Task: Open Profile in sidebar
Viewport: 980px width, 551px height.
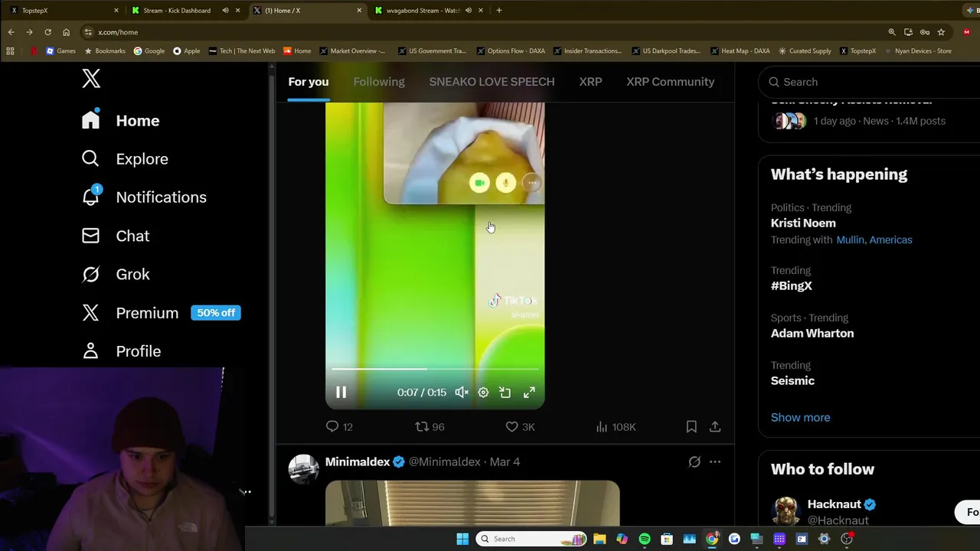Action: point(121,350)
